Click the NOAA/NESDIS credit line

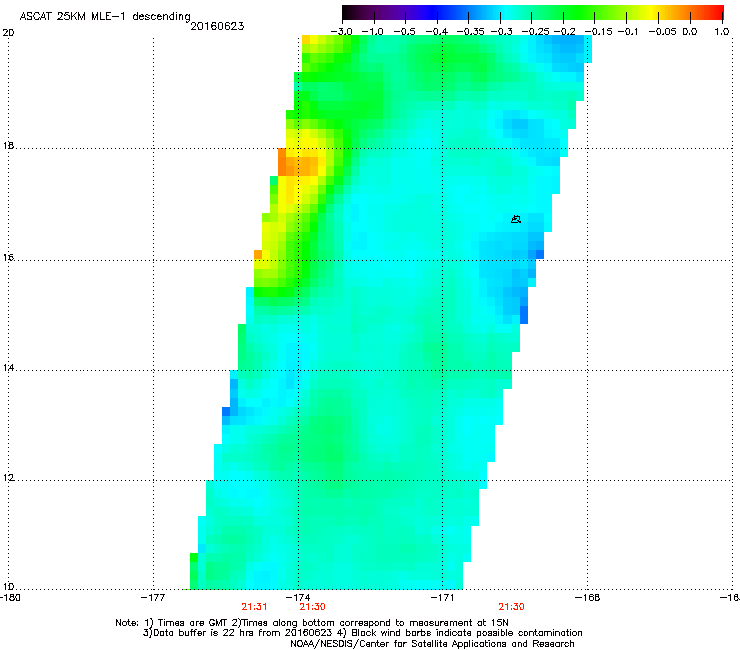click(432, 644)
